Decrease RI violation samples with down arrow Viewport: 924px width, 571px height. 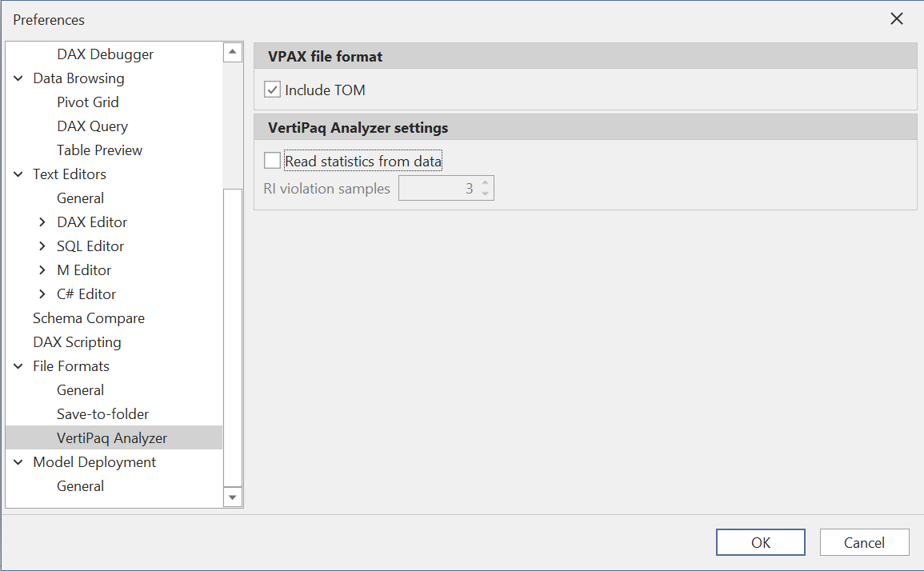click(x=485, y=194)
